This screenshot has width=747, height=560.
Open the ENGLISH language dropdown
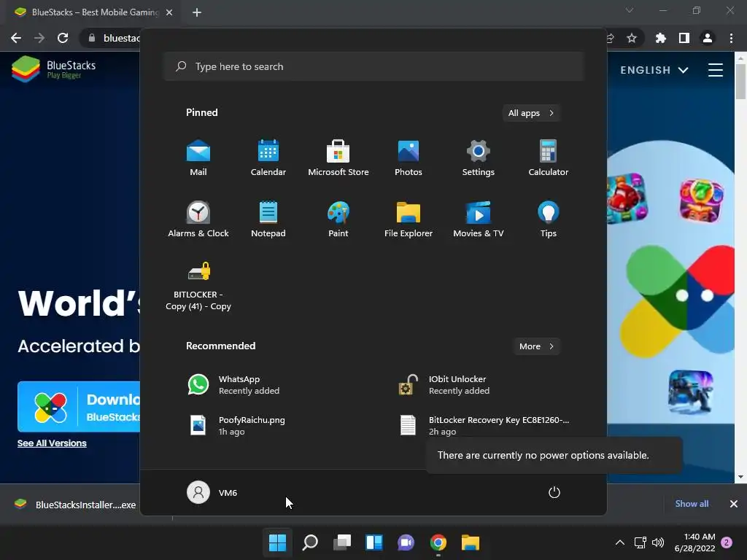click(654, 70)
